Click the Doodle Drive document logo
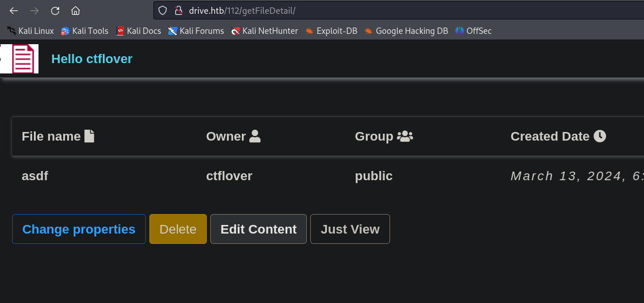644x303 pixels. tap(24, 59)
